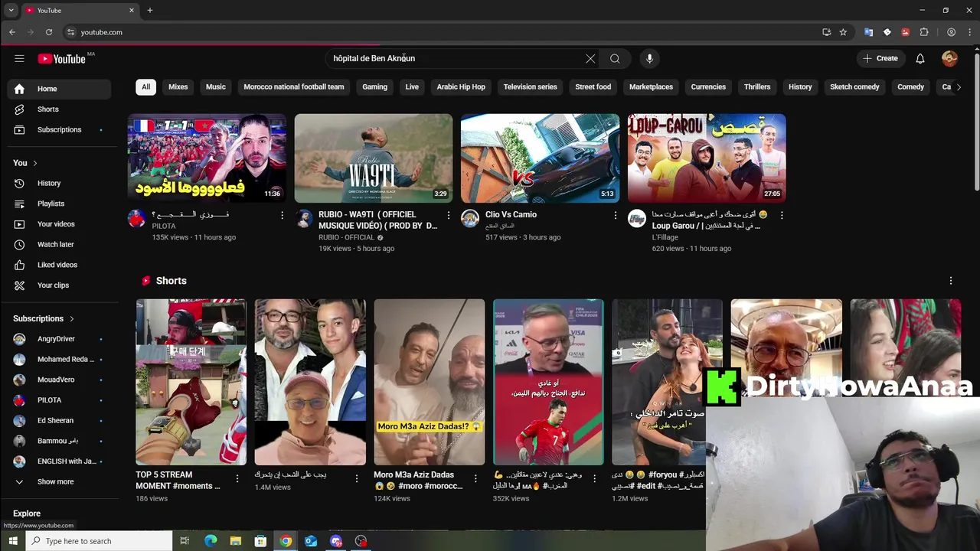Open the account avatar menu

(x=949, y=59)
